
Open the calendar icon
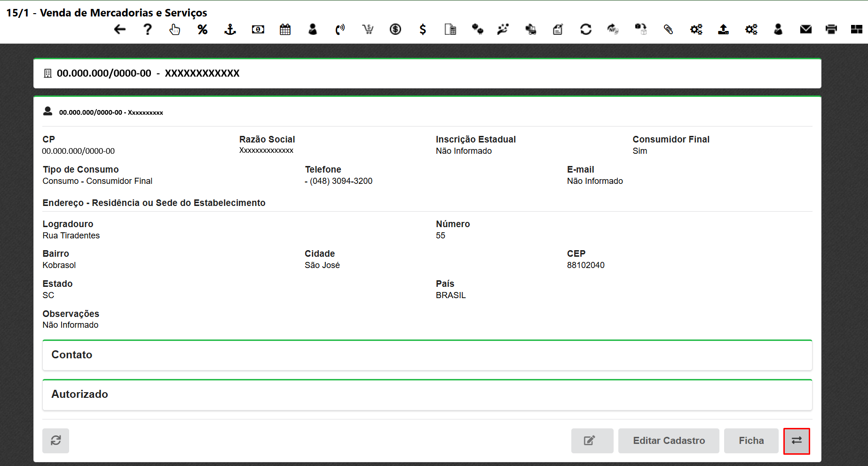[285, 30]
